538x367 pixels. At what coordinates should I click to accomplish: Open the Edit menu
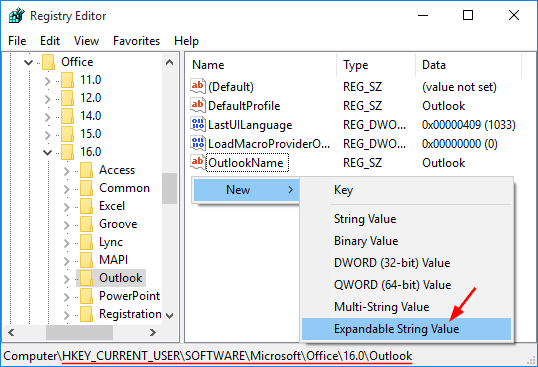coord(50,41)
